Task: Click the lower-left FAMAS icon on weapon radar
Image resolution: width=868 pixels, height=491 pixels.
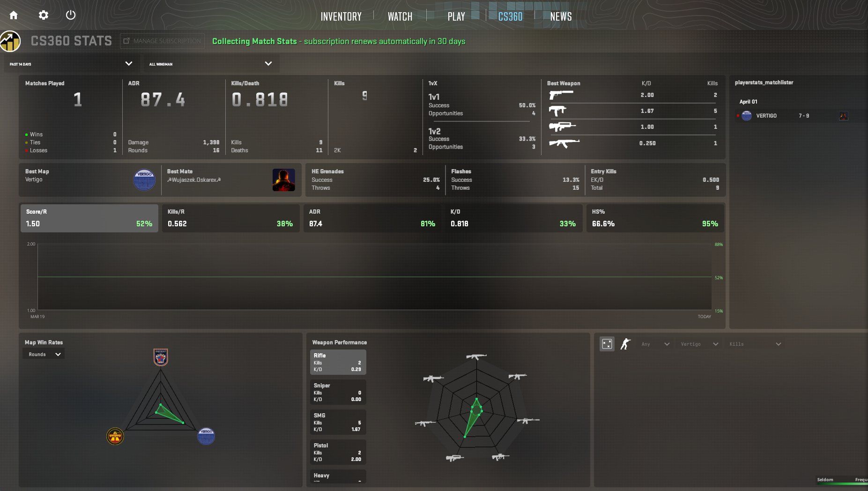Action: pyautogui.click(x=454, y=458)
